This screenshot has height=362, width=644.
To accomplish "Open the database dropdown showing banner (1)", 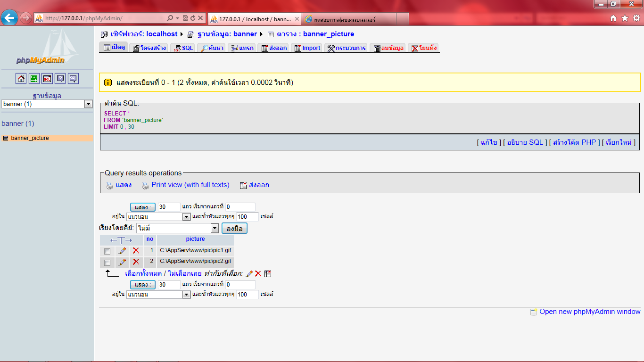I will point(47,104).
